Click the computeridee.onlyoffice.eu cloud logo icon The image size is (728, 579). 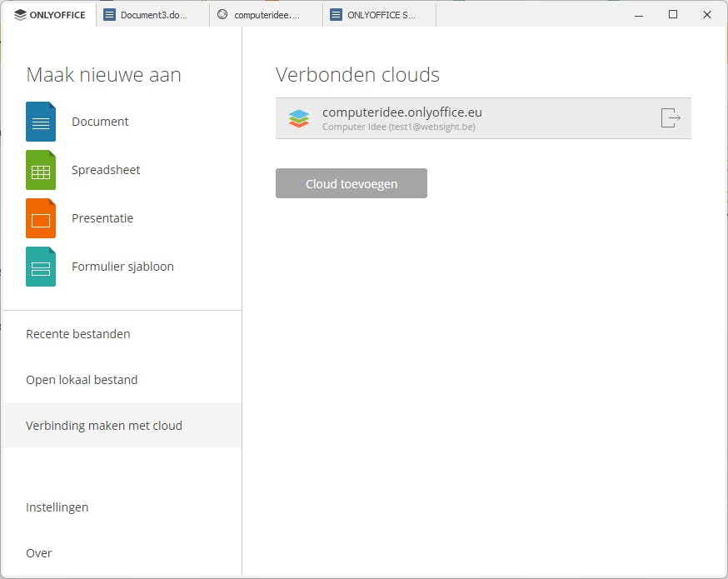pos(299,118)
